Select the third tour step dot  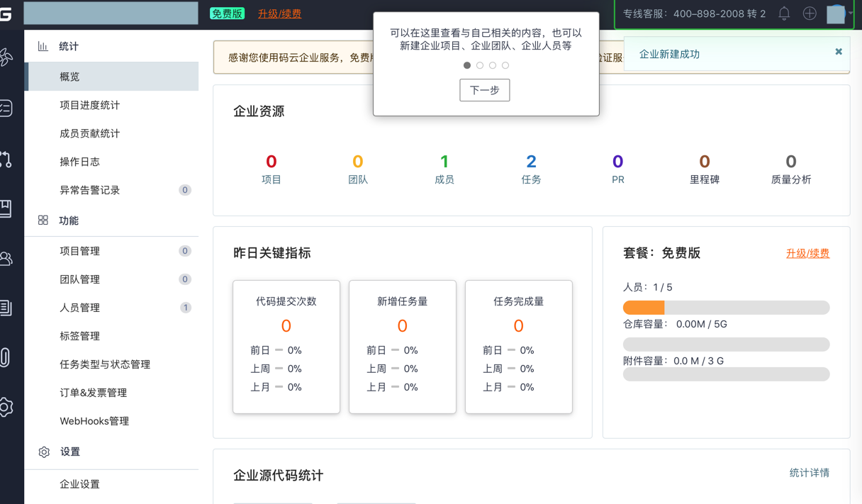493,65
